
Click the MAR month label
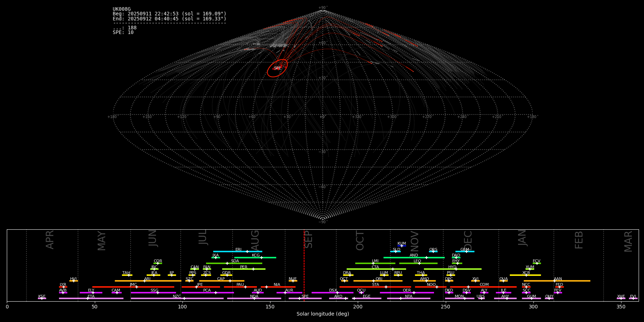(x=628, y=241)
